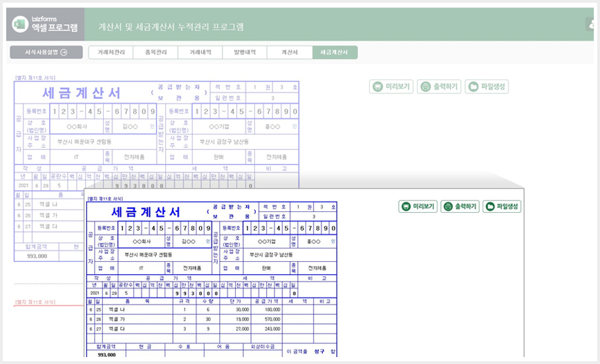The height and width of the screenshot is (364, 600).
Task: Open the 거래내역 tab
Action: 200,52
